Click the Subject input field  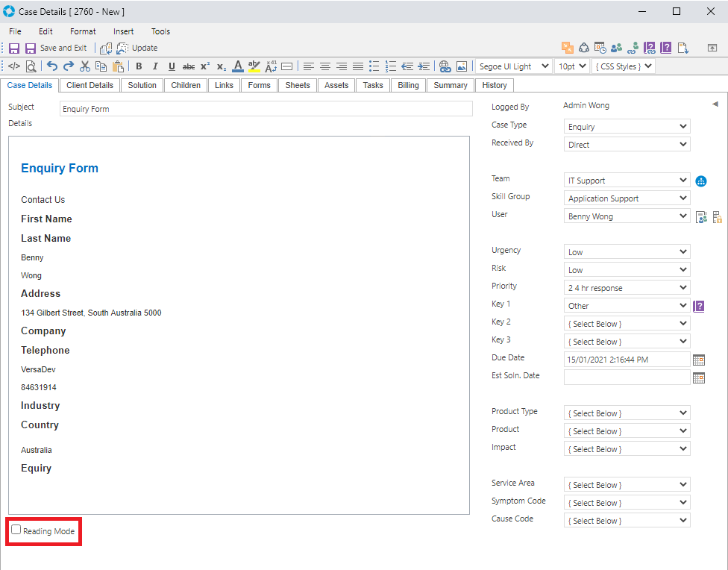266,109
